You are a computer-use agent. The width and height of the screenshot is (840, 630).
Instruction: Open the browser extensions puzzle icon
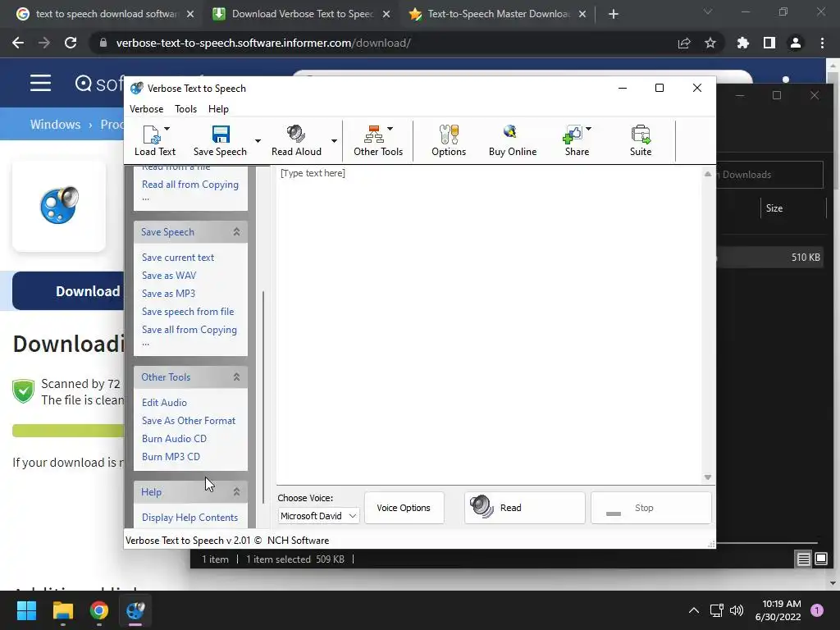click(x=742, y=43)
